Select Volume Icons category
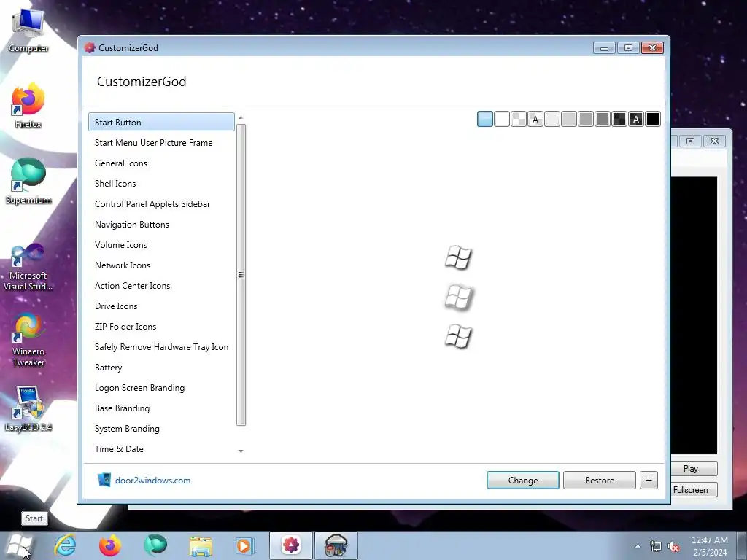This screenshot has width=747, height=560. coord(161,245)
